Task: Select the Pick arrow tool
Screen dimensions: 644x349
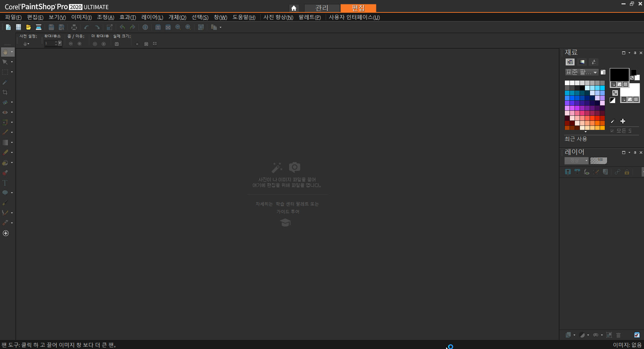Action: point(5,62)
